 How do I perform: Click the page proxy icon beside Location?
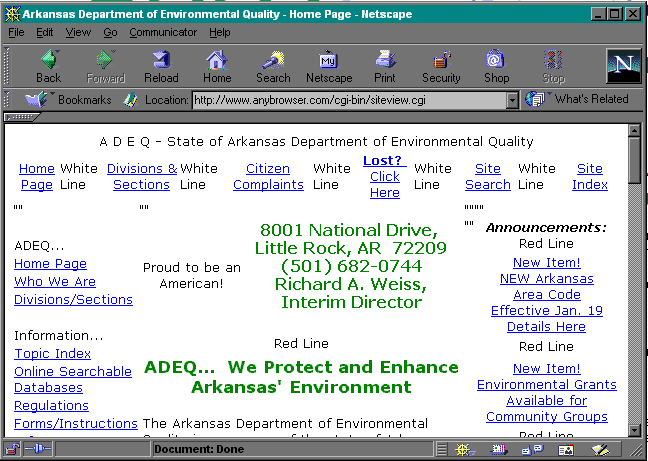pos(130,100)
